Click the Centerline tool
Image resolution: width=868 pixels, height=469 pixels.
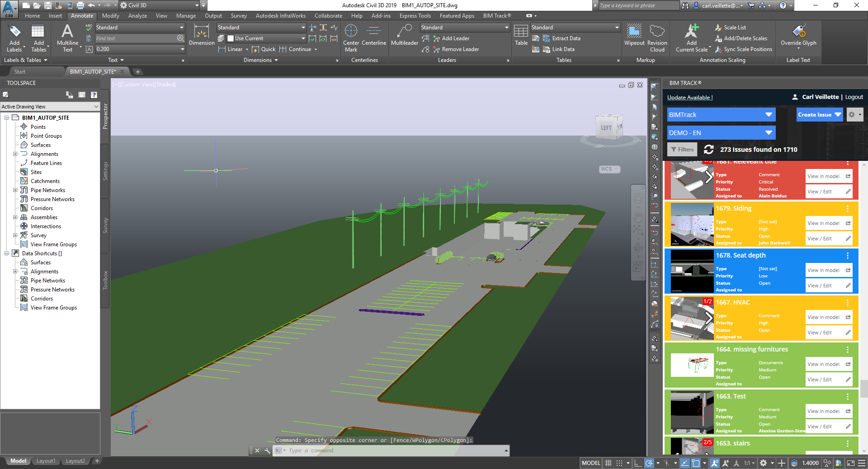click(374, 35)
